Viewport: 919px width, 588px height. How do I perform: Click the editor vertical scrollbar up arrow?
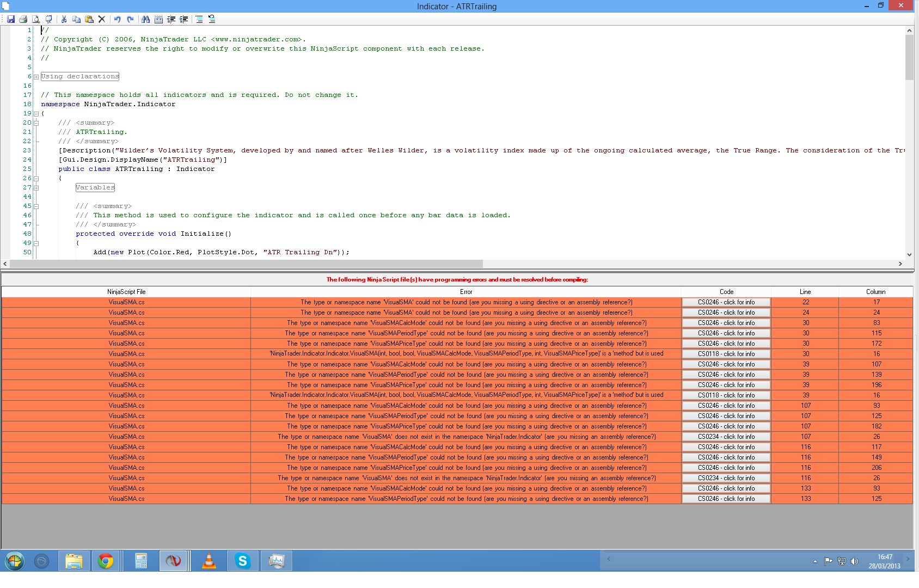pos(909,30)
